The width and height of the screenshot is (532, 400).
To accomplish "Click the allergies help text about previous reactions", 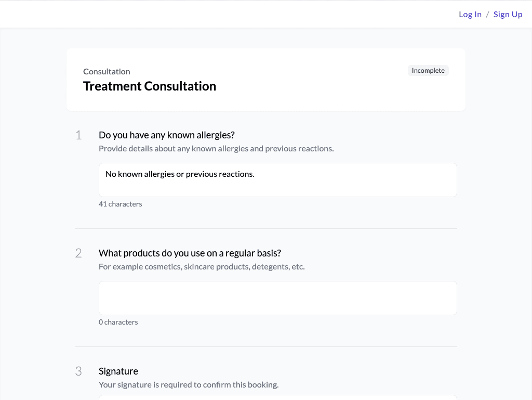I will (216, 149).
